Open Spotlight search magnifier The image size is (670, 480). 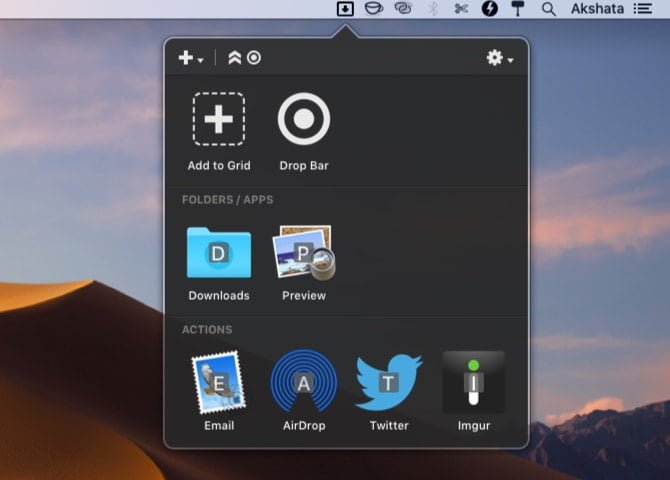click(x=549, y=9)
